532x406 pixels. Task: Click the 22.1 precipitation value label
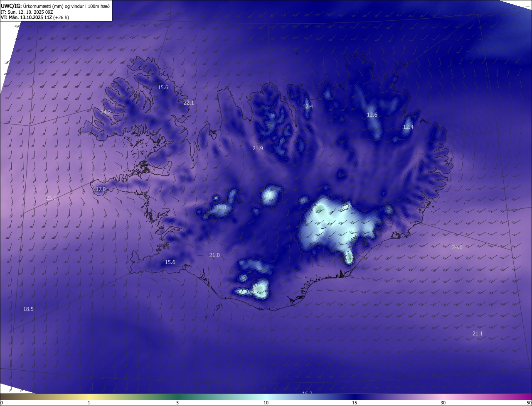click(x=189, y=103)
